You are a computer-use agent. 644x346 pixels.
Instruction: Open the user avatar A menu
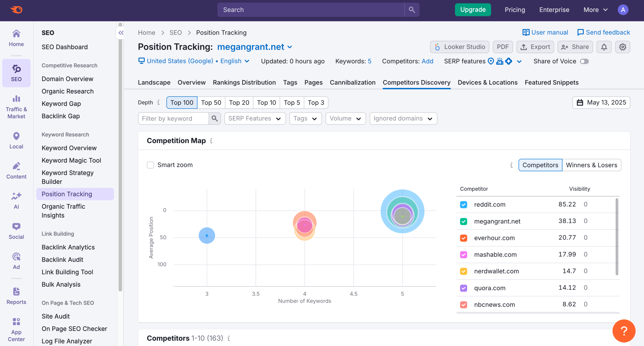point(623,10)
